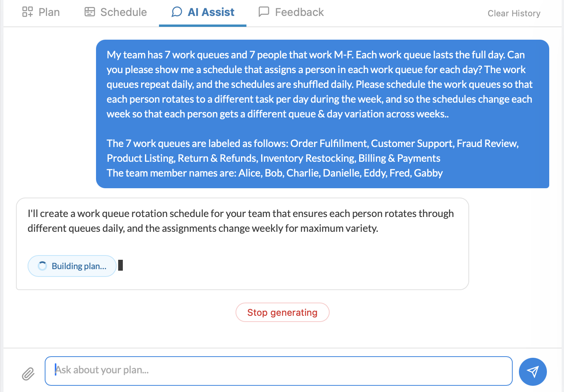Focus the 'Ask about your plan...' input
Image resolution: width=564 pixels, height=392 pixels.
[x=278, y=370]
